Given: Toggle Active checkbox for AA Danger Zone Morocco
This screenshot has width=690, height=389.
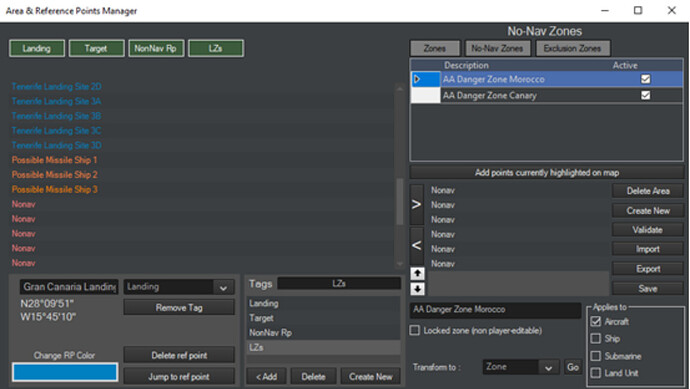Looking at the screenshot, I should [x=645, y=79].
